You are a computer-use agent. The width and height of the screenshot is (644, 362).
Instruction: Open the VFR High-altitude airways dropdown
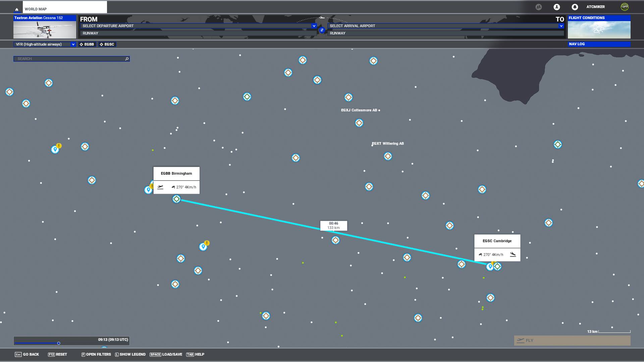click(x=45, y=44)
